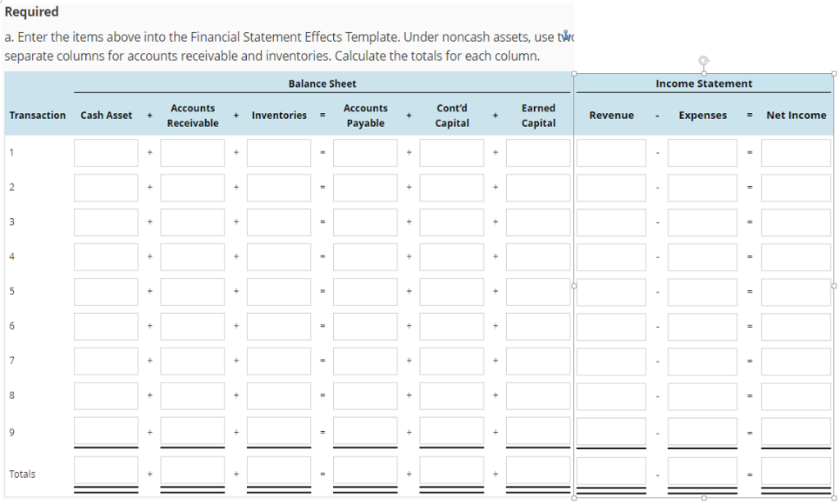The height and width of the screenshot is (504, 840).
Task: Click the Totals Revenue field
Action: click(x=611, y=470)
